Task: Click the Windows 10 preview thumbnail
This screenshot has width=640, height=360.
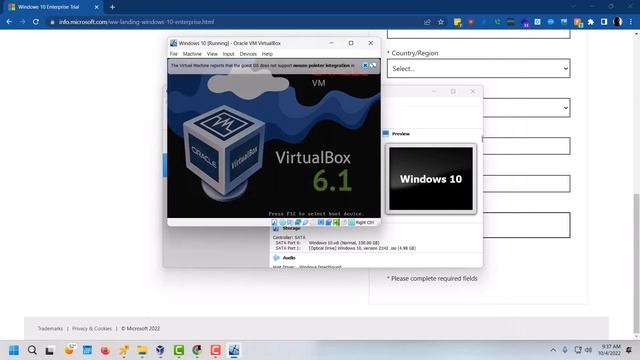Action: pos(431,179)
